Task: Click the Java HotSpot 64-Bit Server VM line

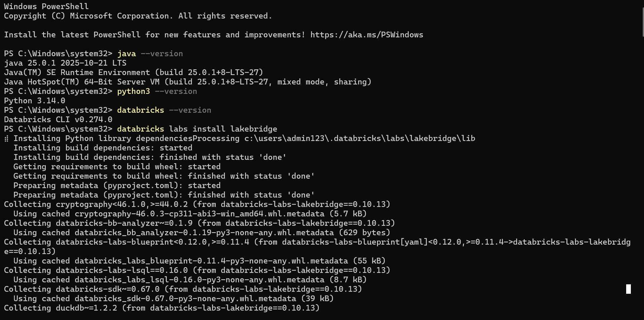Action: click(x=188, y=82)
